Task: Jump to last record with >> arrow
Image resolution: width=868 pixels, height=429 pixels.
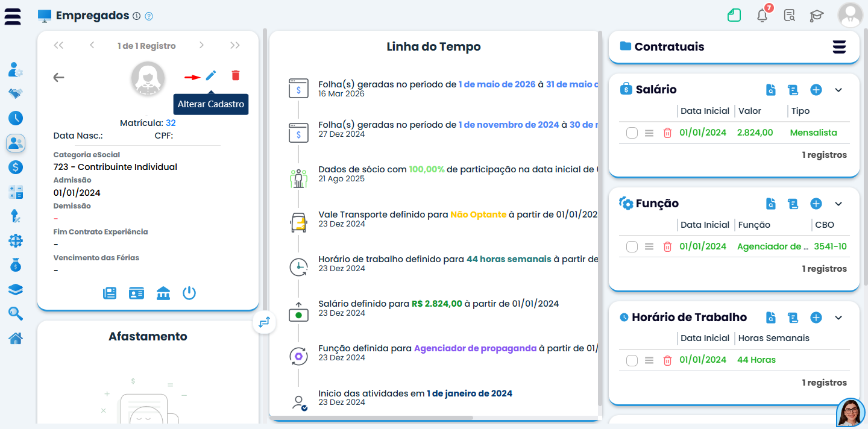Action: coord(235,45)
